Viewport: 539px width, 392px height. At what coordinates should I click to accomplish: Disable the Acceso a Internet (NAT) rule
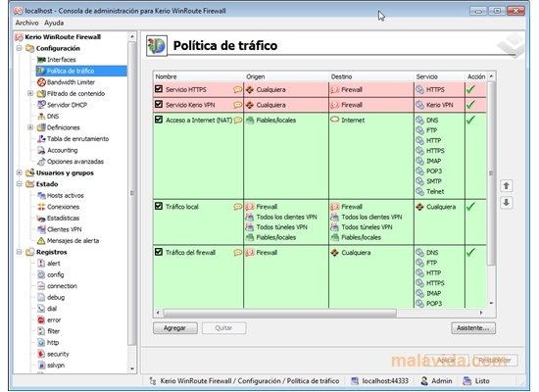coord(159,120)
